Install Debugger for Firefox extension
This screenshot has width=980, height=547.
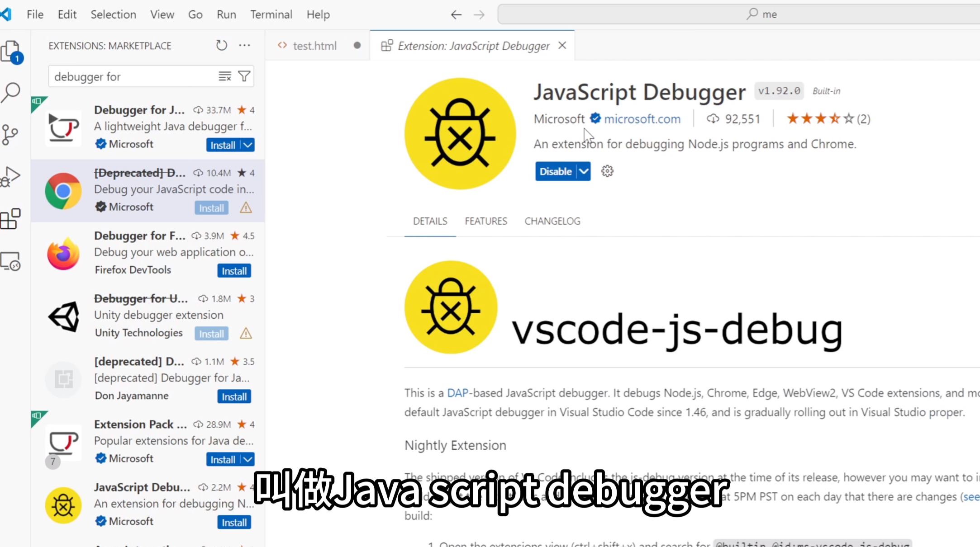234,271
